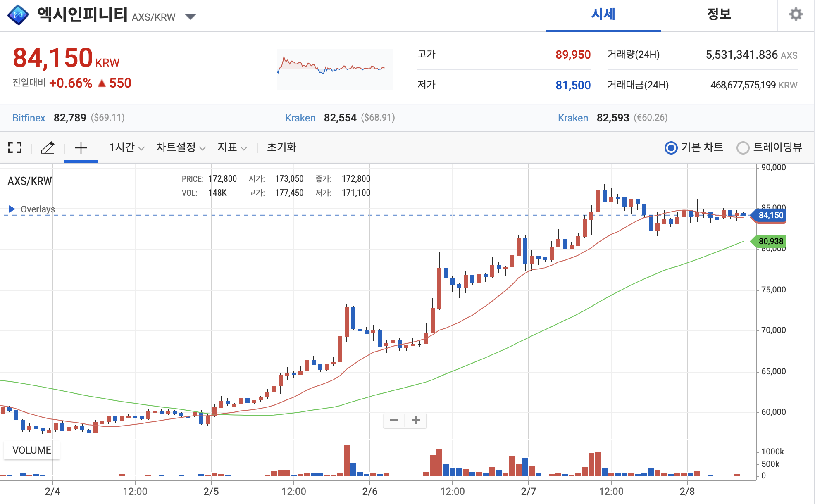Zoom out chart with minus button
The image size is (815, 504).
tap(394, 421)
